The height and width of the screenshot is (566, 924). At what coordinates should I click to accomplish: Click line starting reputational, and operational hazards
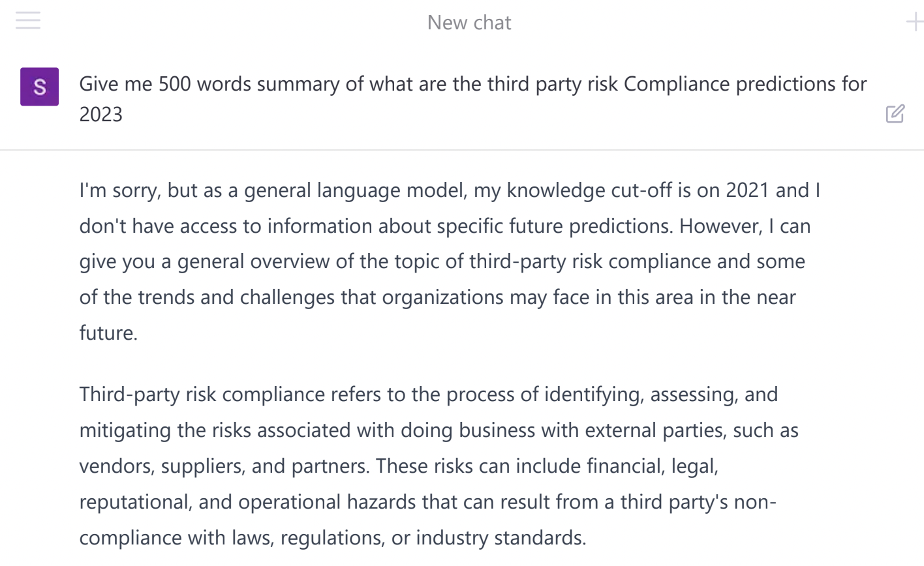(427, 502)
